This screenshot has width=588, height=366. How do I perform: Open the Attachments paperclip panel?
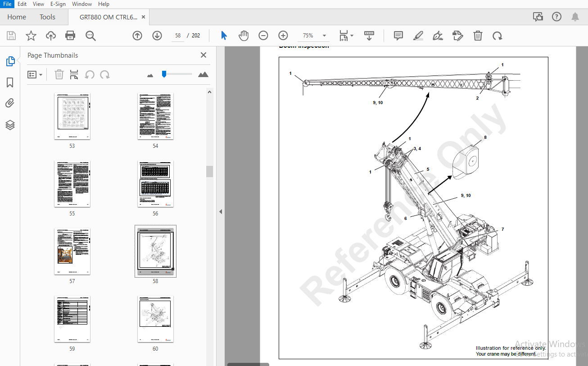click(10, 104)
